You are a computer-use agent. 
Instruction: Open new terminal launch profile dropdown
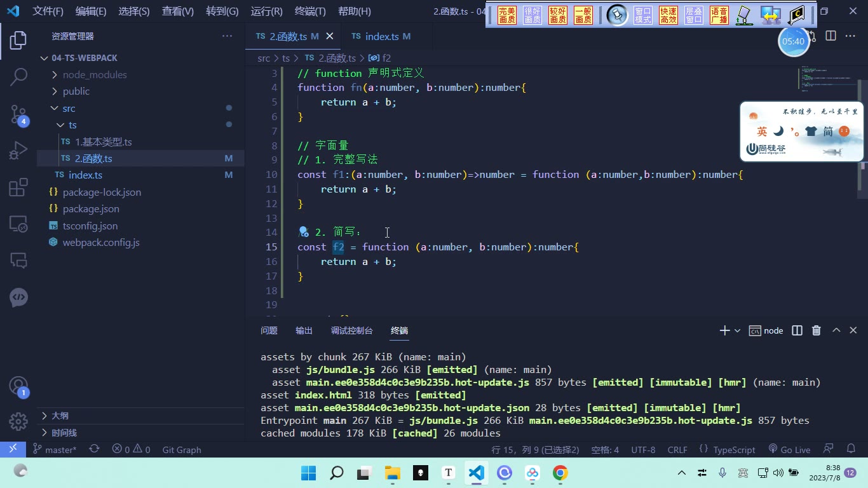click(x=737, y=330)
